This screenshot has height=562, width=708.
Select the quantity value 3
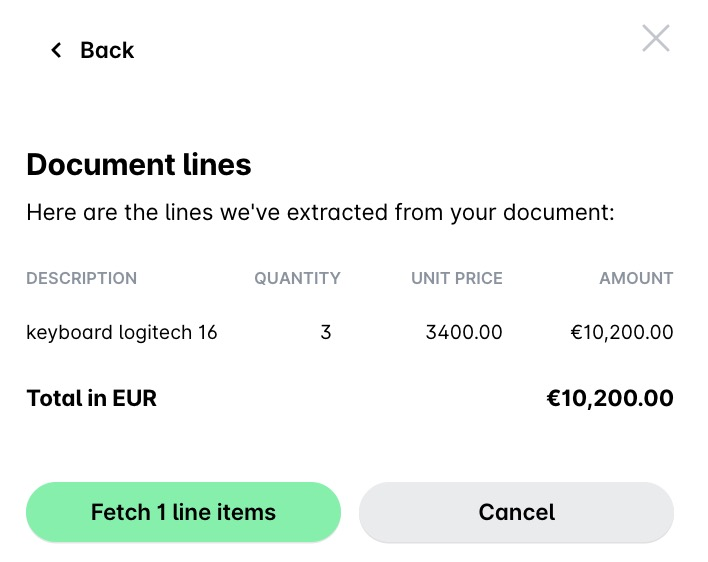[x=326, y=332]
